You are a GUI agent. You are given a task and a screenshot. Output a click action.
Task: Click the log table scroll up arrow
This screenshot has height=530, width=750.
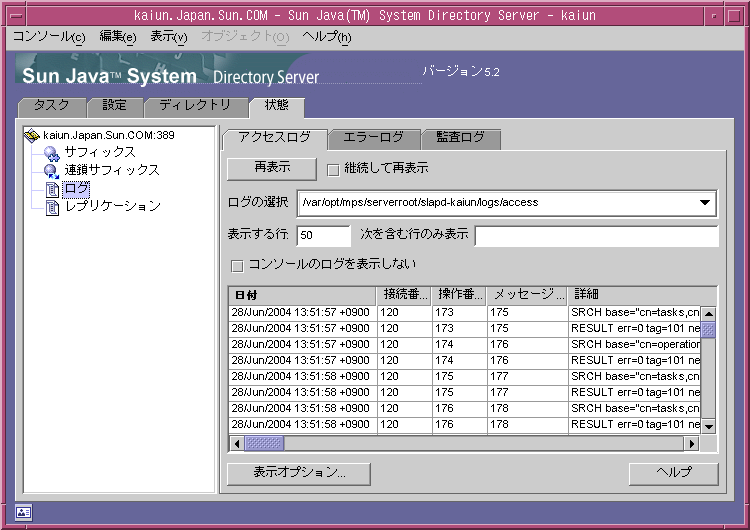708,314
